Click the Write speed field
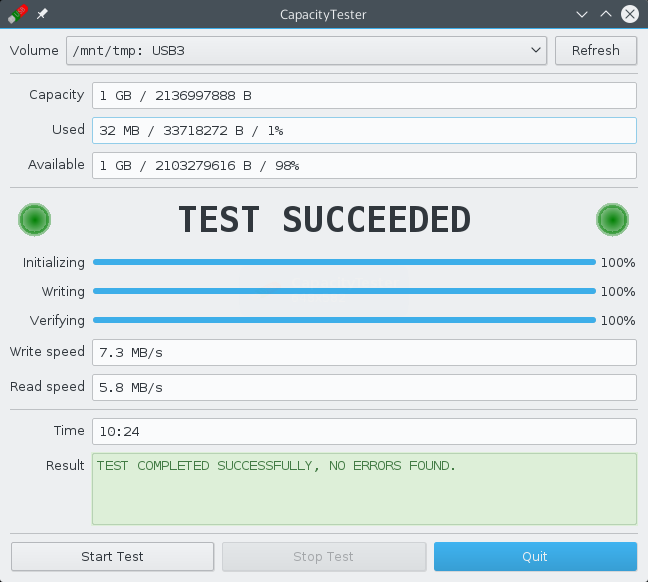The width and height of the screenshot is (648, 582). pos(364,352)
